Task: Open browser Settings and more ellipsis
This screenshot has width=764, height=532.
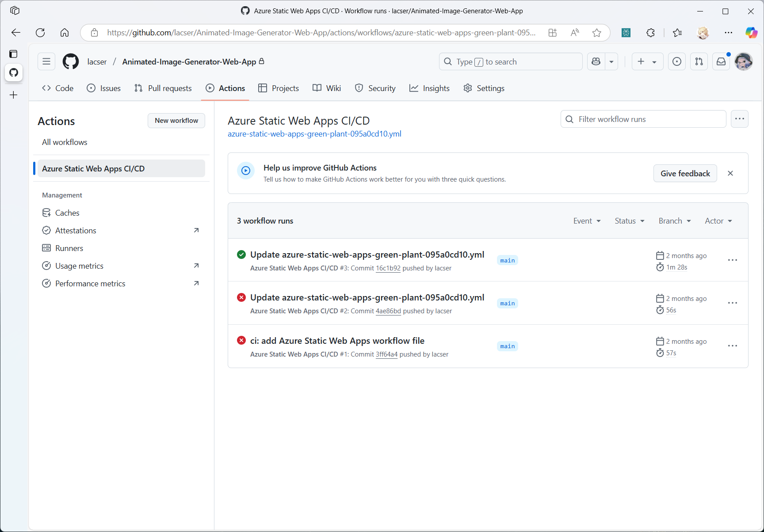Action: 728,32
